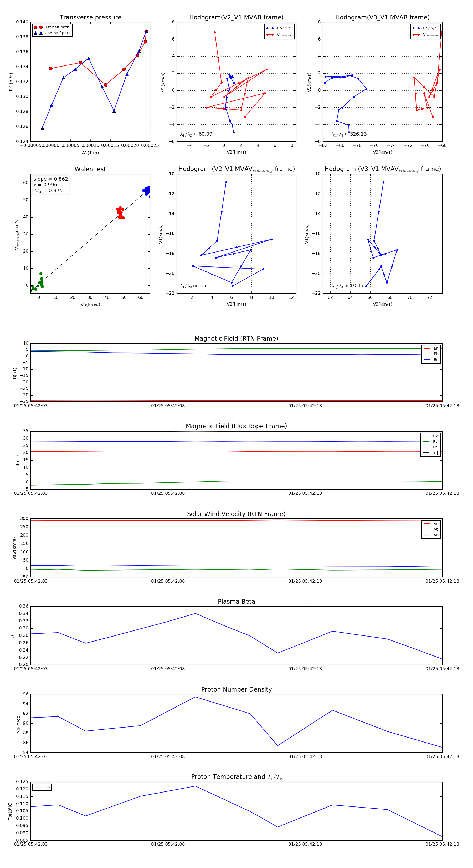Click the "Hodogram(V2_V1 MVAB frame)" title
Viewport: 473px width, 868px height.
coord(236,18)
